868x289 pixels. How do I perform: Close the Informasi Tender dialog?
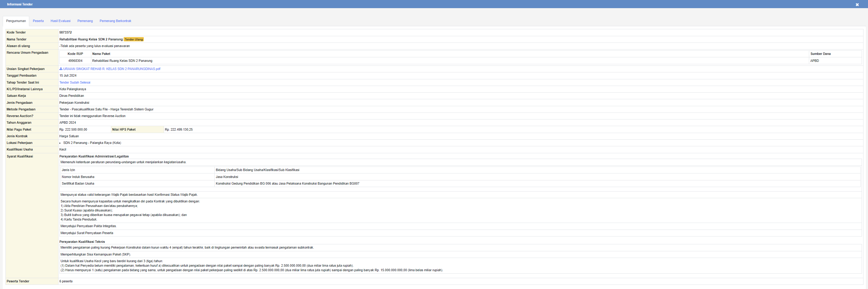tap(857, 5)
